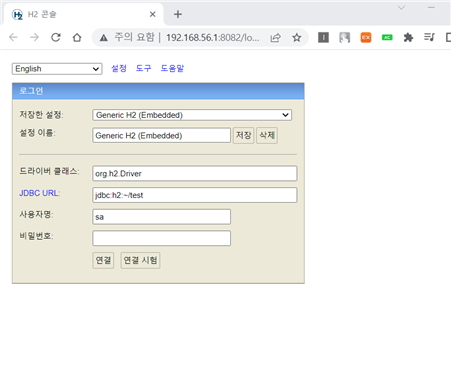Open the side panel icon at toolbar edge
451x371 pixels.
click(x=448, y=37)
